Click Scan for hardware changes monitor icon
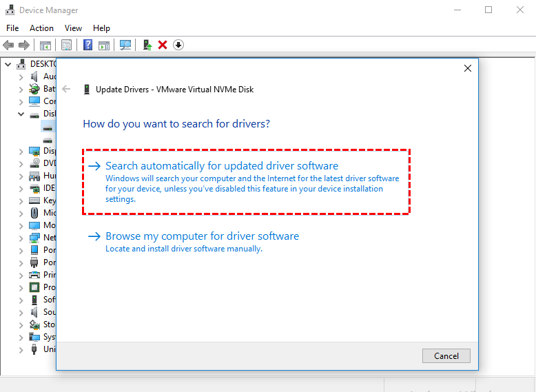The width and height of the screenshot is (536, 392). click(x=125, y=45)
